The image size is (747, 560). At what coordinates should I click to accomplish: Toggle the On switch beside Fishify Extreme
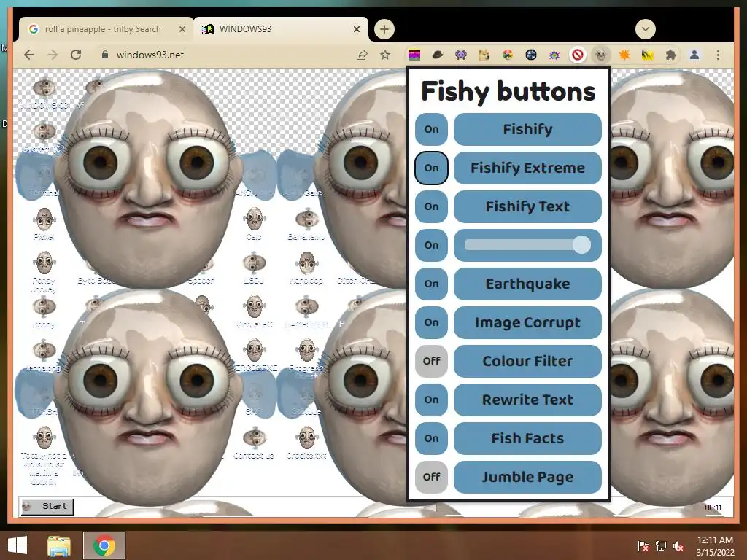pos(431,168)
